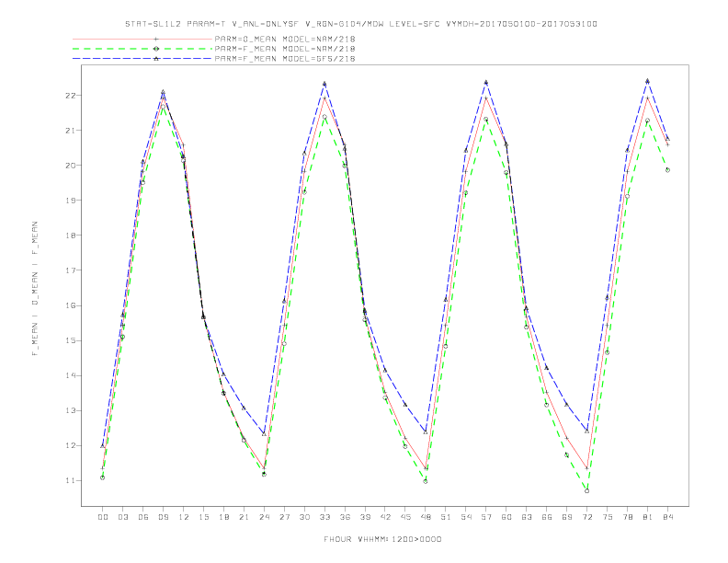Click x-axis tick label 66
The image size is (728, 563).
point(547,517)
